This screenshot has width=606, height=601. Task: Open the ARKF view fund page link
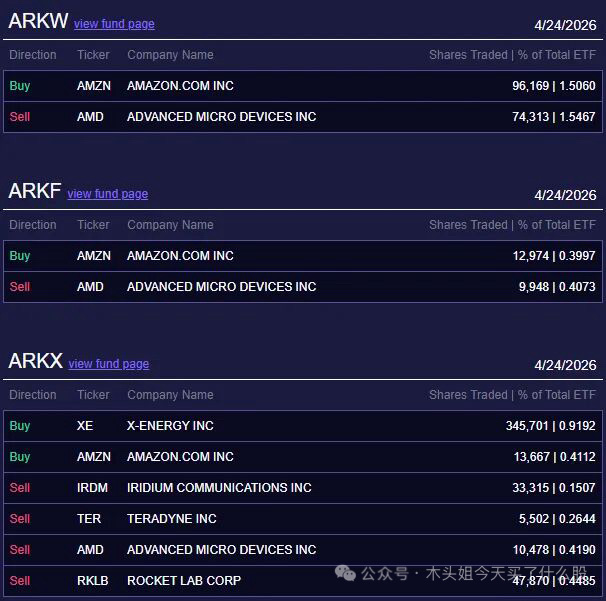coord(107,194)
